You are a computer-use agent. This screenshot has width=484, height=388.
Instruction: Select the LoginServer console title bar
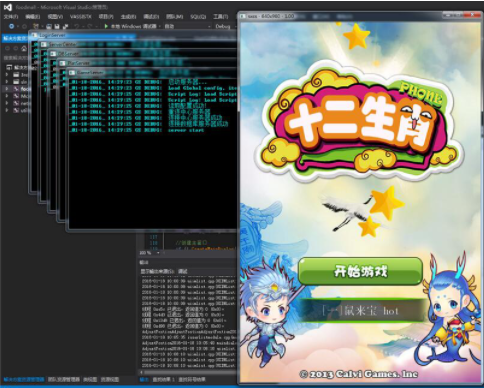pyautogui.click(x=133, y=35)
